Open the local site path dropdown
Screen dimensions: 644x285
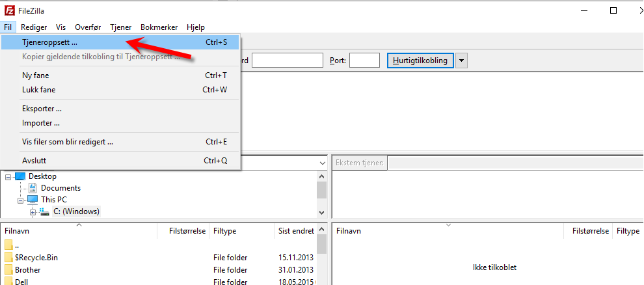(x=323, y=163)
